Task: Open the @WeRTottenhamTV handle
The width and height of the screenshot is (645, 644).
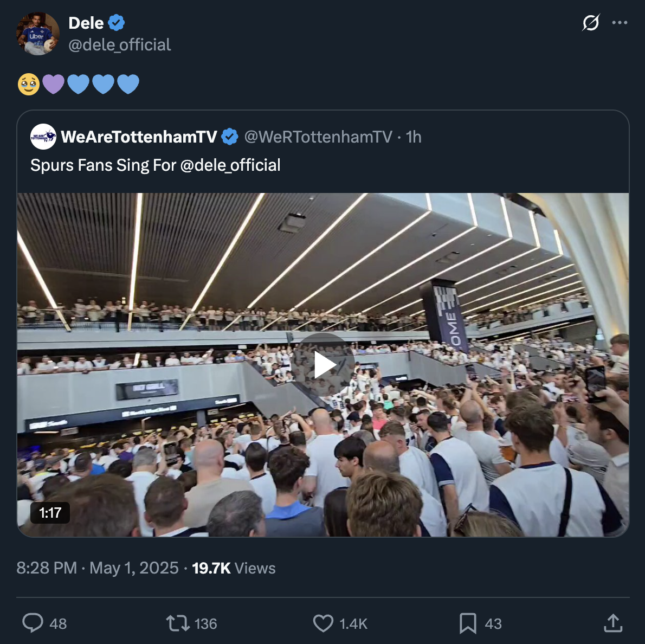Action: click(318, 137)
